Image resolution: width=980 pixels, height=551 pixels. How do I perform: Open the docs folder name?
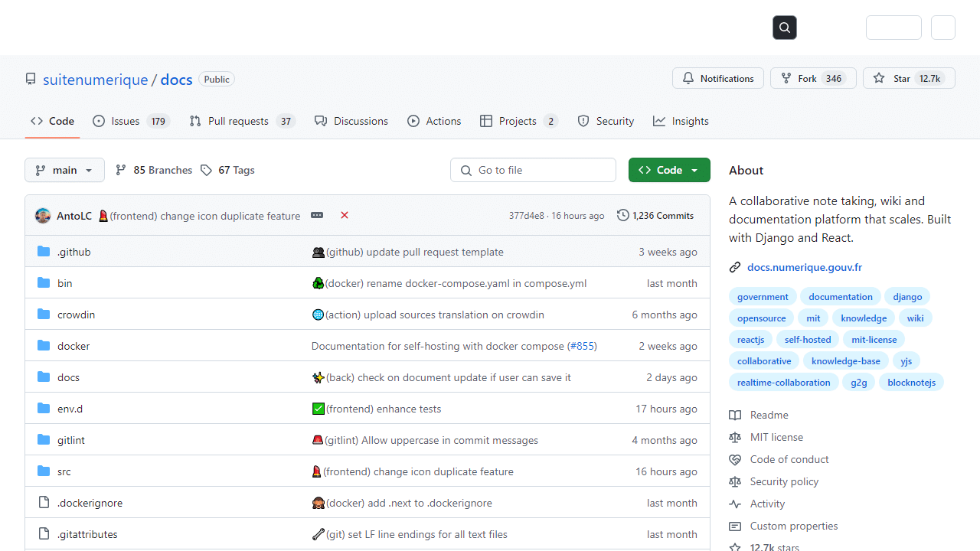pyautogui.click(x=68, y=377)
